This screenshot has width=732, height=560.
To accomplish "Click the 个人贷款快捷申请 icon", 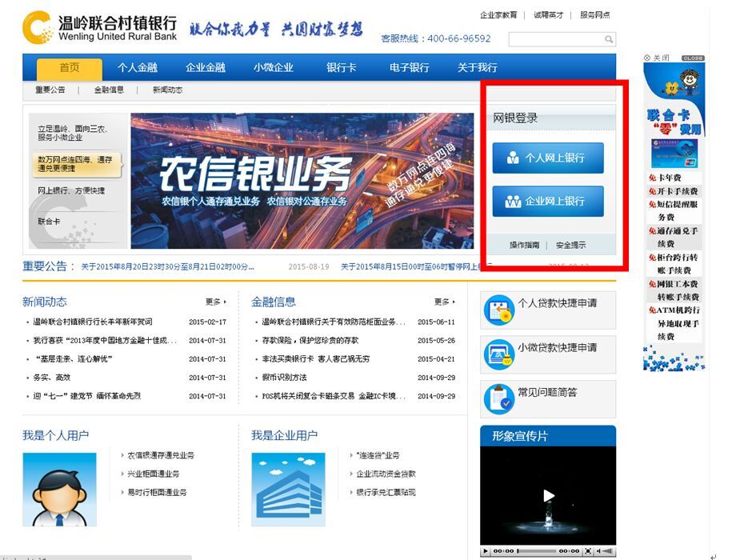I will (x=499, y=310).
